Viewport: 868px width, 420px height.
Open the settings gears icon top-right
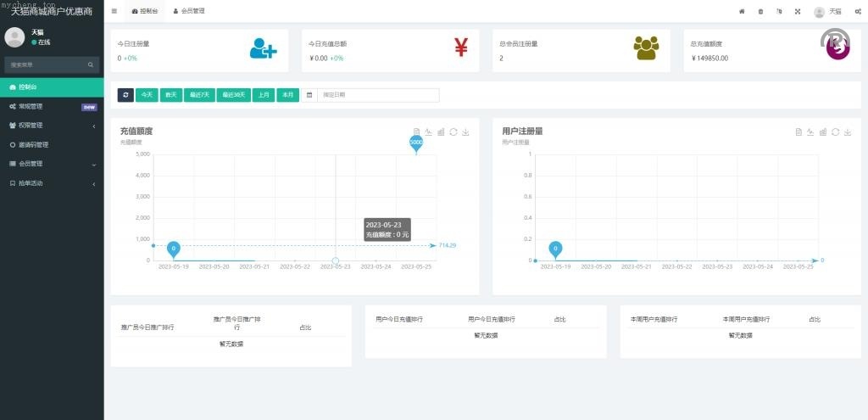858,12
